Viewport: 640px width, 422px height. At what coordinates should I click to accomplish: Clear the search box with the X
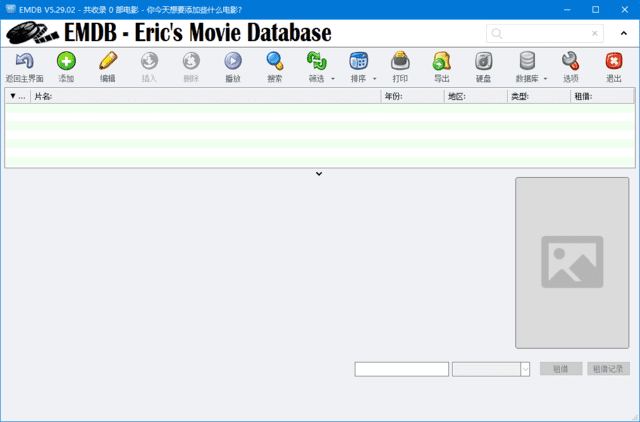594,33
